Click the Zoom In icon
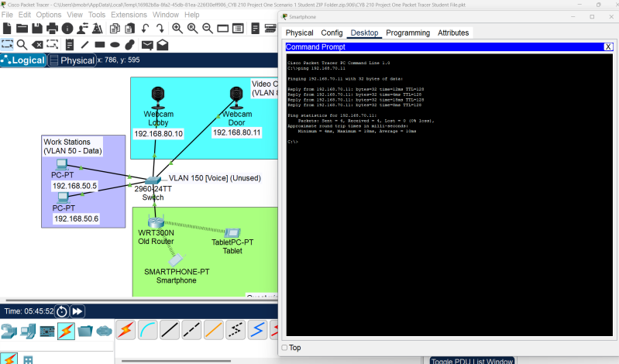Image resolution: width=619 pixels, height=364 pixels. pos(177,29)
